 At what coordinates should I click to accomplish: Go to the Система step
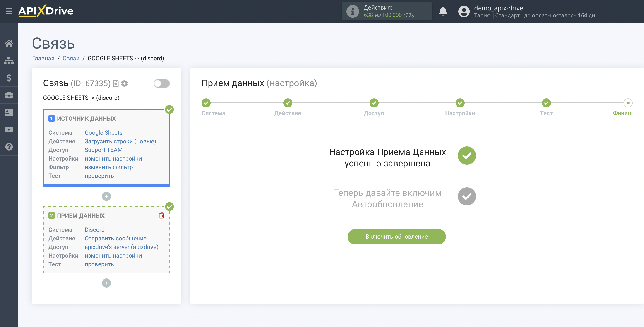tap(206, 103)
